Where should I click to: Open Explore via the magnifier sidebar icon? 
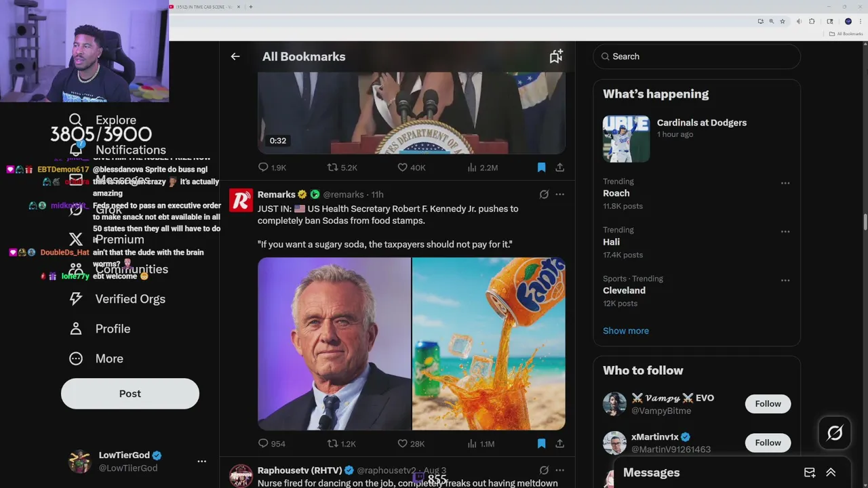click(75, 120)
